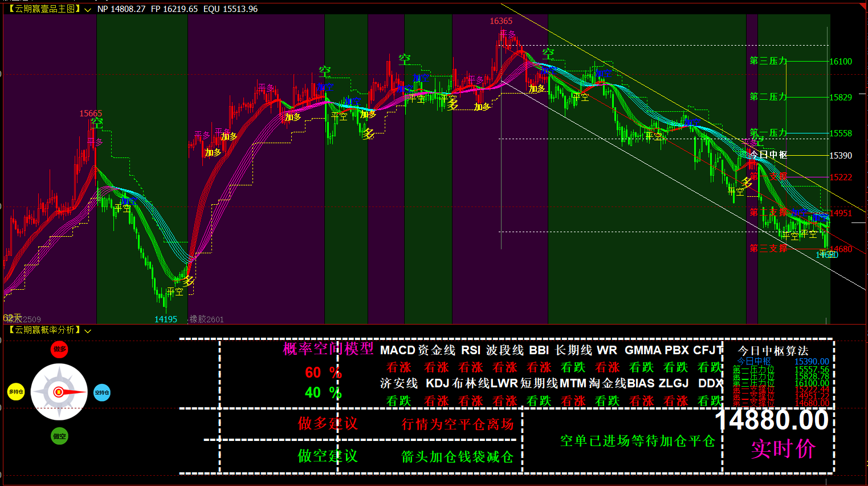The height and width of the screenshot is (486, 868).
Task: Click the BIAS indicator label
Action: tap(641, 383)
